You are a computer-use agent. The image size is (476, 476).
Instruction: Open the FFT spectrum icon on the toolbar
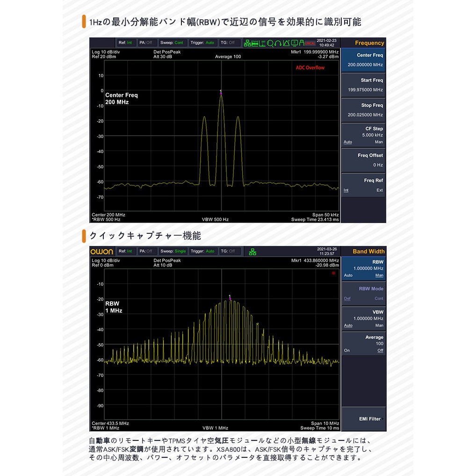tap(263, 43)
